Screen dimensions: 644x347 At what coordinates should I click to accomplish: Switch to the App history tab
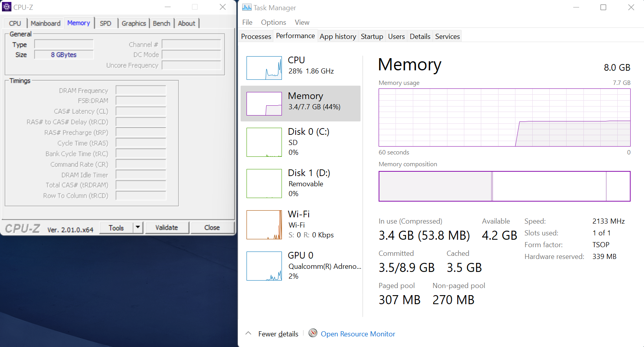click(338, 37)
